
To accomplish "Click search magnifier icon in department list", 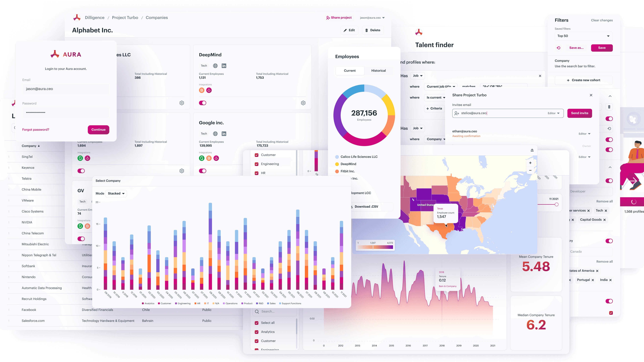I will pos(257,312).
